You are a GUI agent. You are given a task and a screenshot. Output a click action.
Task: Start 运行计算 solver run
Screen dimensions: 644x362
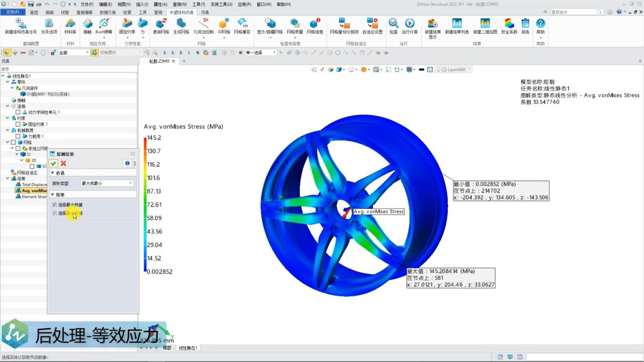(410, 26)
